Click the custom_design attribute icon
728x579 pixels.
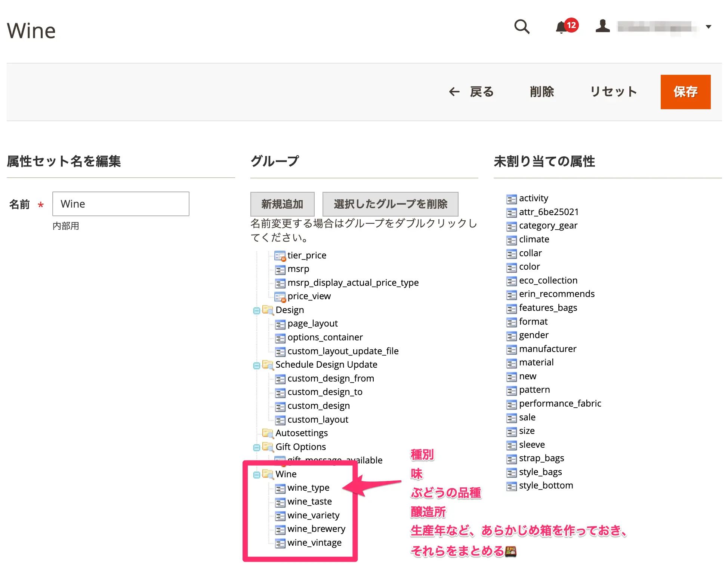tap(280, 406)
